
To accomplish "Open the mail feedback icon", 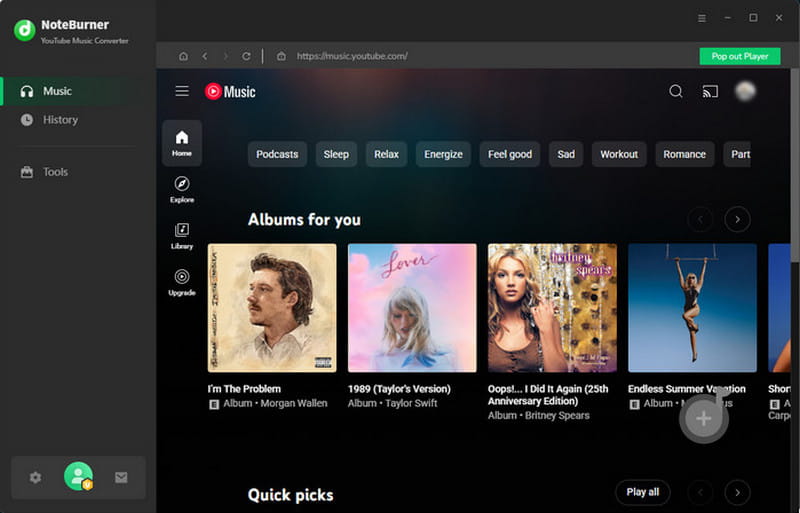I will (121, 478).
